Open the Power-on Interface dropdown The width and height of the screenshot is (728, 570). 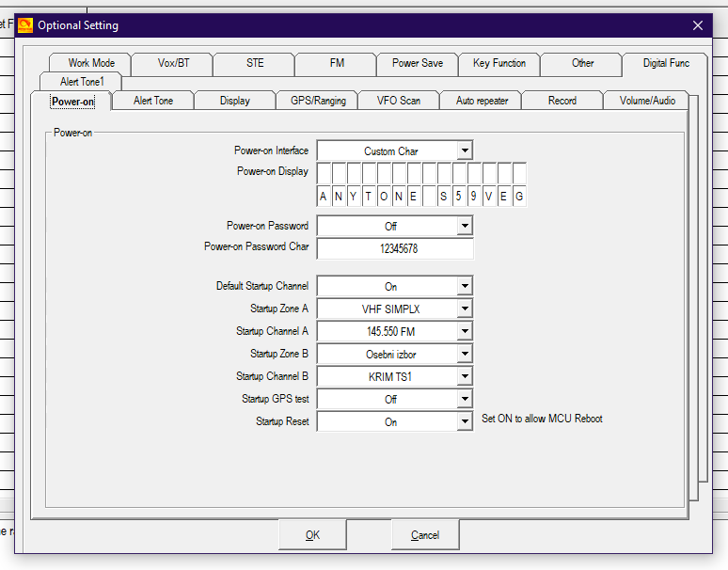coord(464,151)
